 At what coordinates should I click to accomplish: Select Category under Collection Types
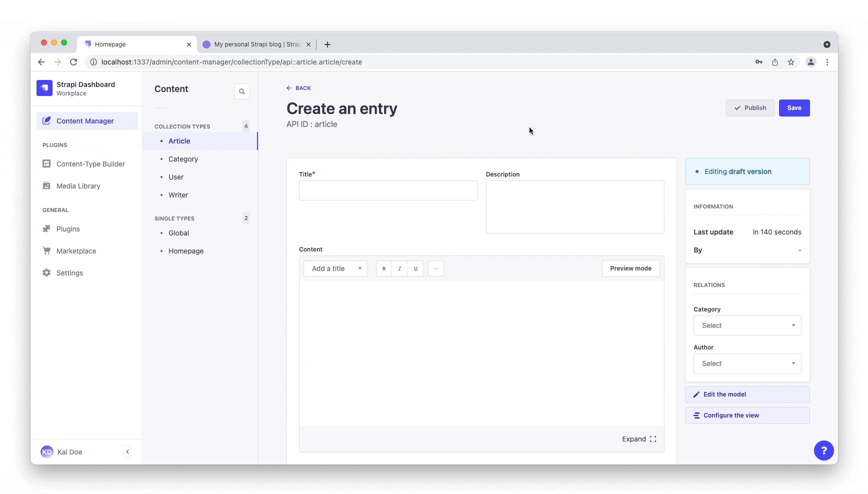(x=183, y=159)
